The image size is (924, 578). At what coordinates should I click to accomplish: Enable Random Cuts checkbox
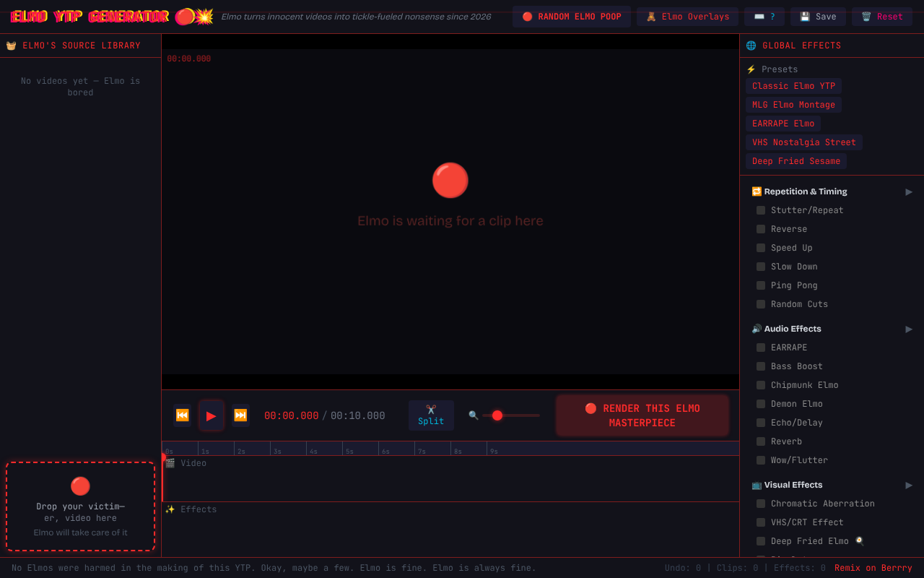(x=761, y=304)
